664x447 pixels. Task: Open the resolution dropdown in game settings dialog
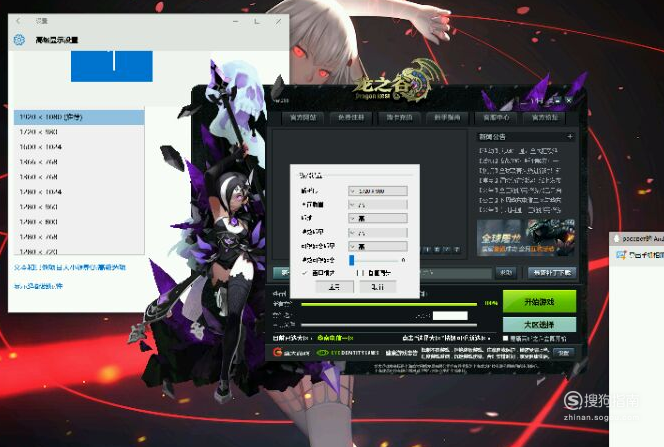pyautogui.click(x=378, y=191)
